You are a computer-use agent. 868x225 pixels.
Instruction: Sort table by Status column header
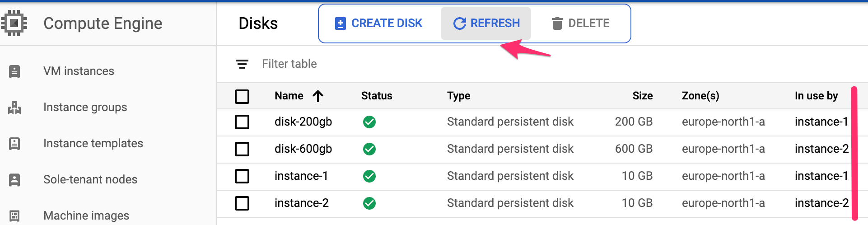tap(377, 96)
